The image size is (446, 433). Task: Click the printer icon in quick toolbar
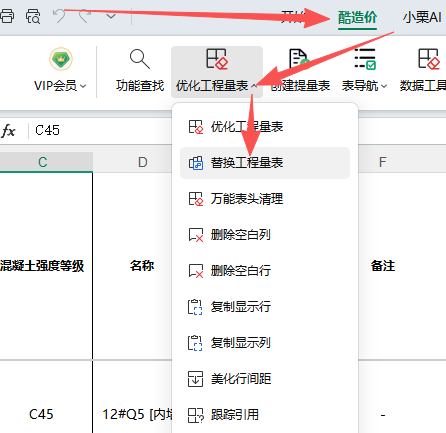[x=7, y=16]
